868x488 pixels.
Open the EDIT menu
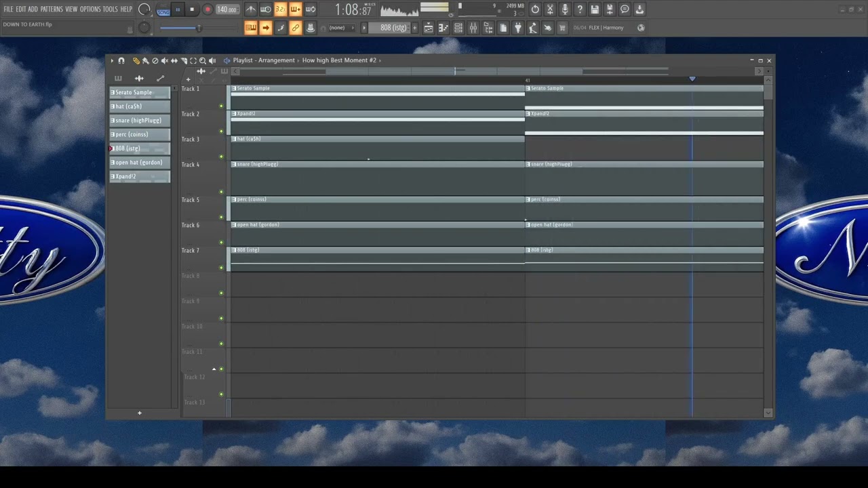[20, 9]
